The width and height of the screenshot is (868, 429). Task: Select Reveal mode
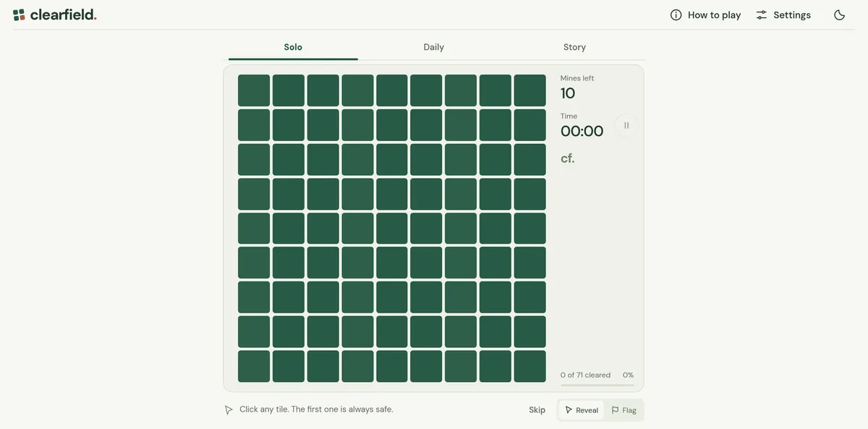pyautogui.click(x=582, y=410)
